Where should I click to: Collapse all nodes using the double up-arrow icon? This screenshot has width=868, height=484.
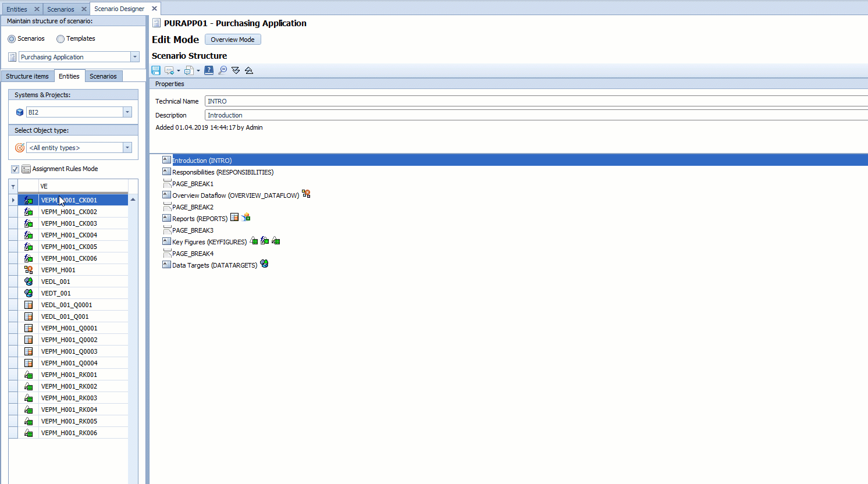249,70
